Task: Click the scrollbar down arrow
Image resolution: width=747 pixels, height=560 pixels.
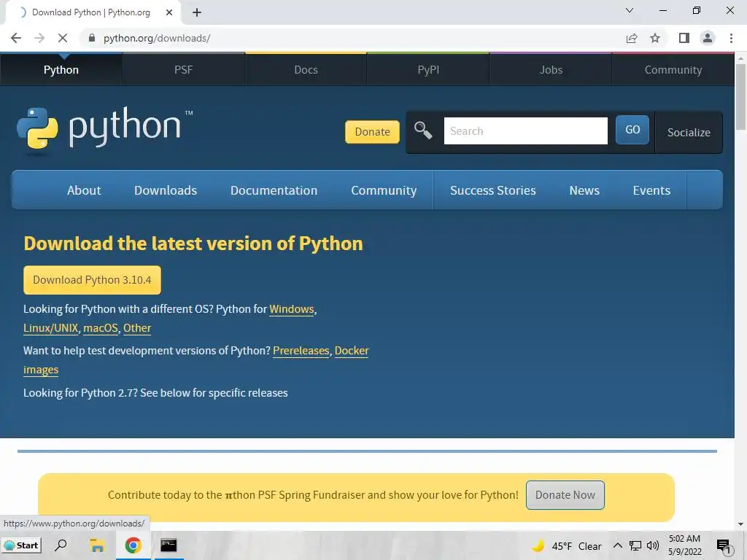Action: 740,524
